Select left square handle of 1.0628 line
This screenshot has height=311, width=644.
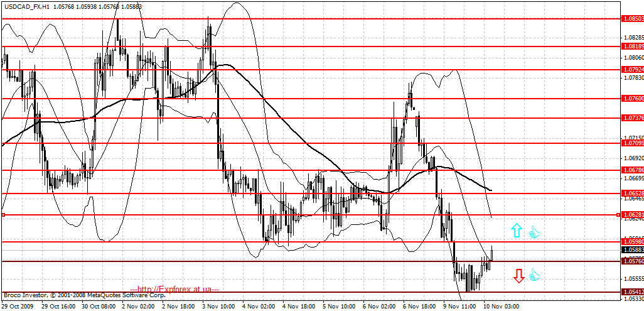(x=3, y=215)
